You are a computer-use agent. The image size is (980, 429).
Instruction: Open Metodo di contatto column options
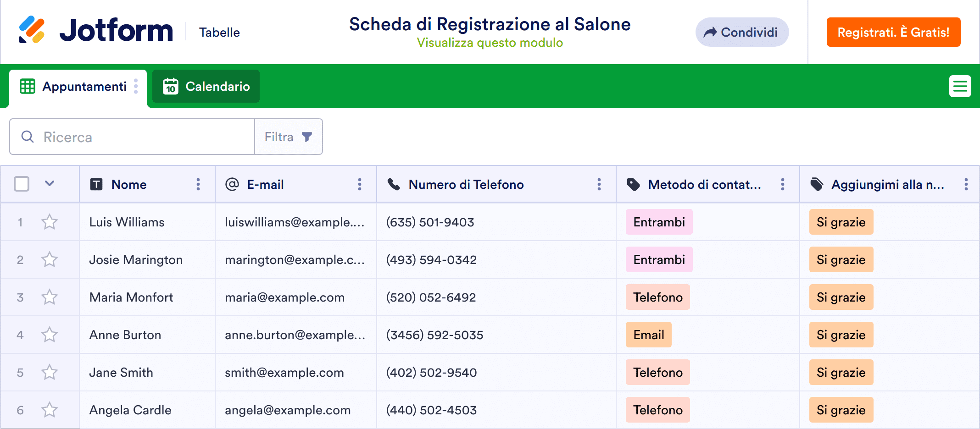pos(783,184)
